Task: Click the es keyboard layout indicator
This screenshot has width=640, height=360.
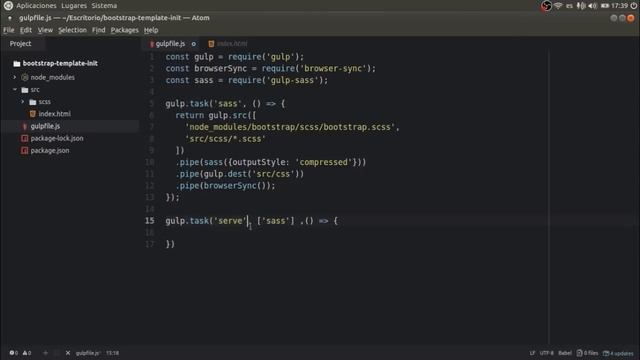Action: (569, 6)
